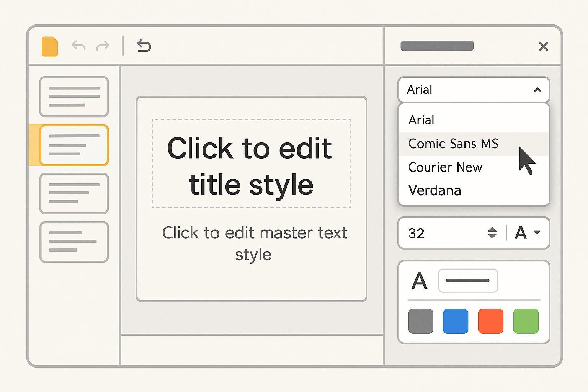Select Arial from the font list
Viewport: 588px width, 392px height.
421,120
